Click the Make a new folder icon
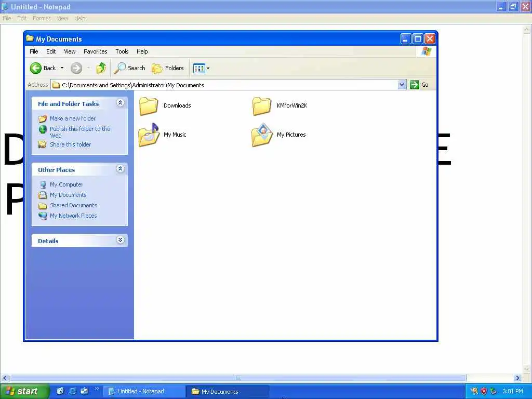532x399 pixels. tap(43, 119)
